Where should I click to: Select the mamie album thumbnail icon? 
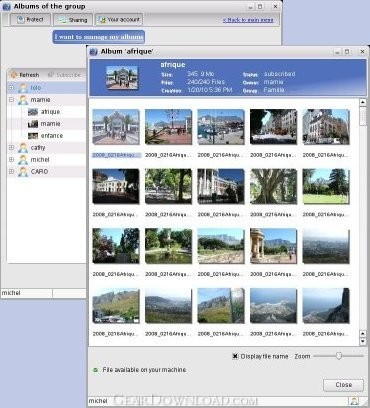tap(33, 124)
